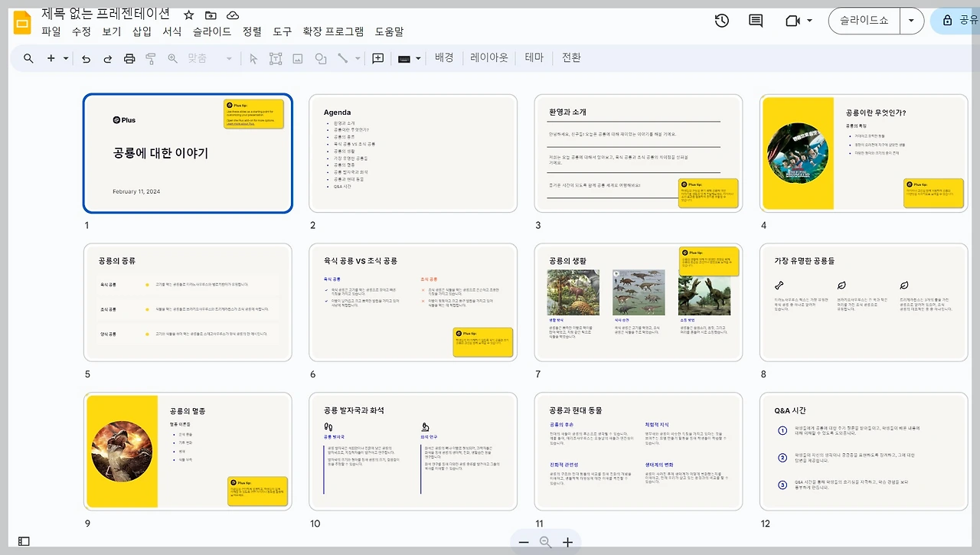Click the video camera meeting icon
980x555 pixels.
click(792, 21)
